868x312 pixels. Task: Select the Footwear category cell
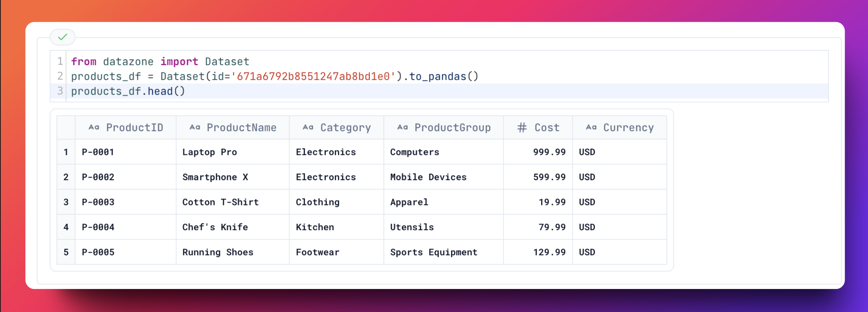(337, 252)
